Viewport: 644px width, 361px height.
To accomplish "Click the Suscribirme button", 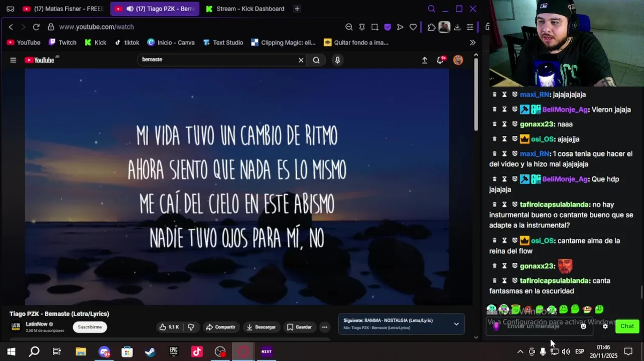I will [90, 327].
